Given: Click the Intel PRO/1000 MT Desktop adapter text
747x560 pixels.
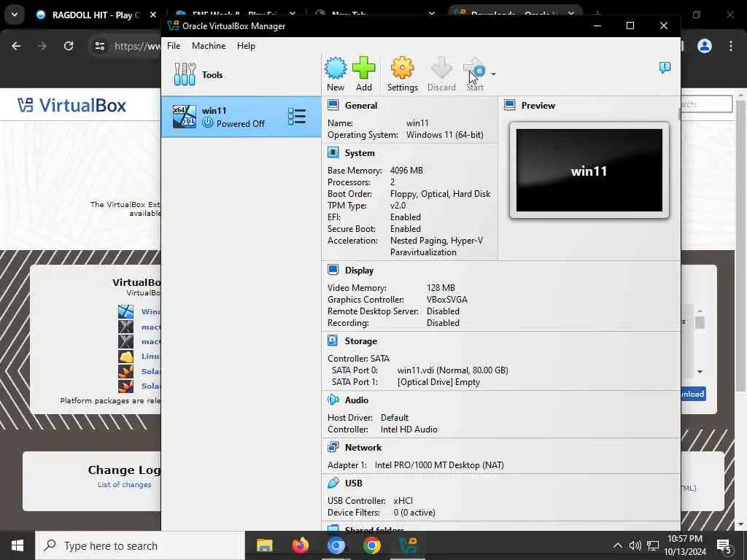Looking at the screenshot, I should pyautogui.click(x=439, y=465).
